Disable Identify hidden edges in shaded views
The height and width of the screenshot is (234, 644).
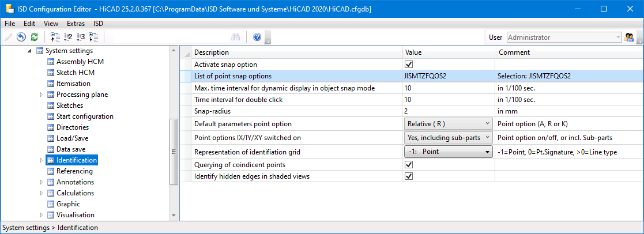(409, 176)
